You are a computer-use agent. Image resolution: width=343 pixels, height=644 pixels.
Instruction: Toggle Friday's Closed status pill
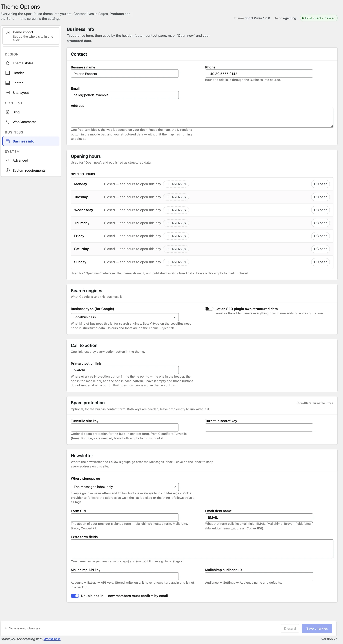click(320, 236)
